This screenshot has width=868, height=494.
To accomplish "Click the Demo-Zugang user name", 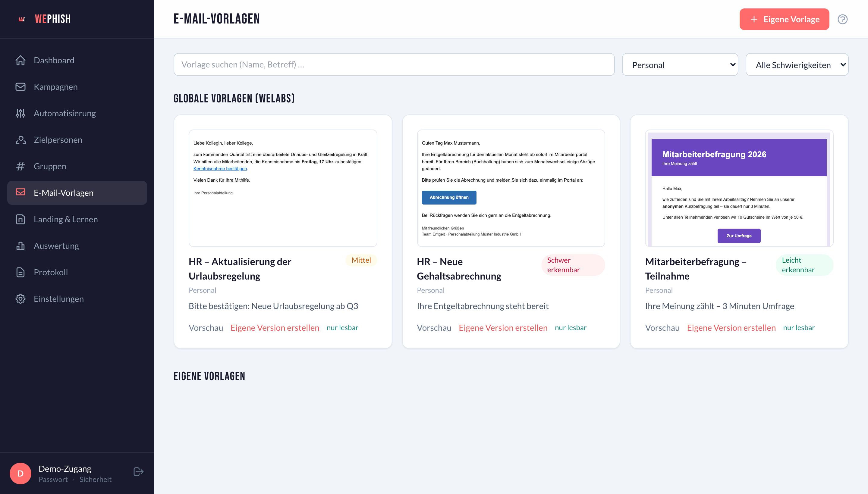I will (x=65, y=469).
